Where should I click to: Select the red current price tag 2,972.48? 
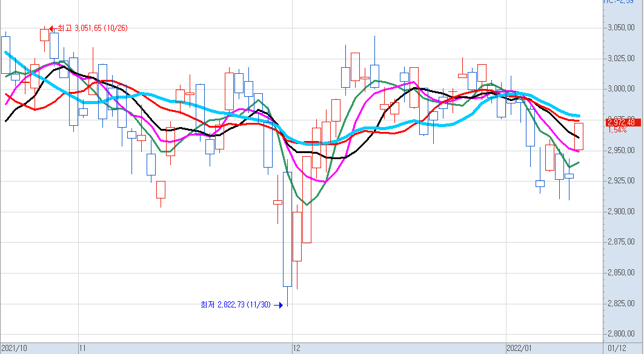click(623, 122)
